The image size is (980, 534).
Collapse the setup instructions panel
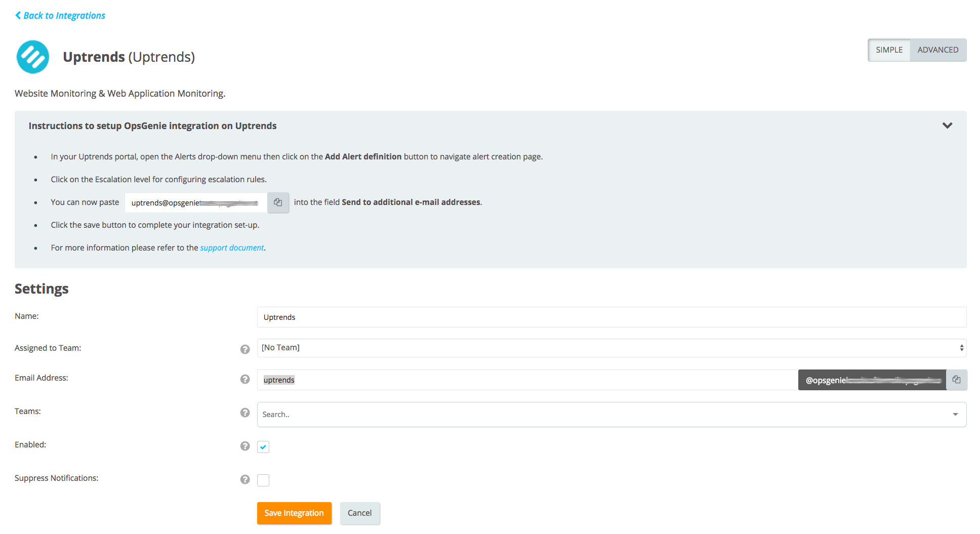point(947,126)
